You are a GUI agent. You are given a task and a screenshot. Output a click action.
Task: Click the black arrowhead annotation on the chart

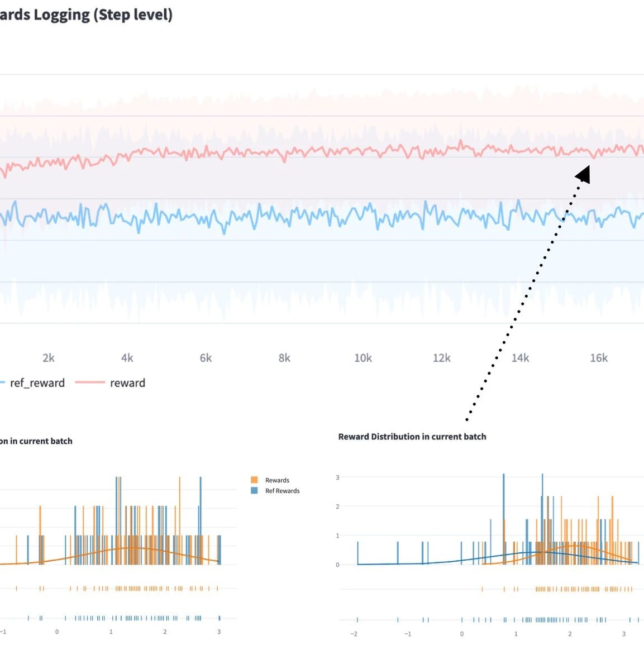point(584,174)
